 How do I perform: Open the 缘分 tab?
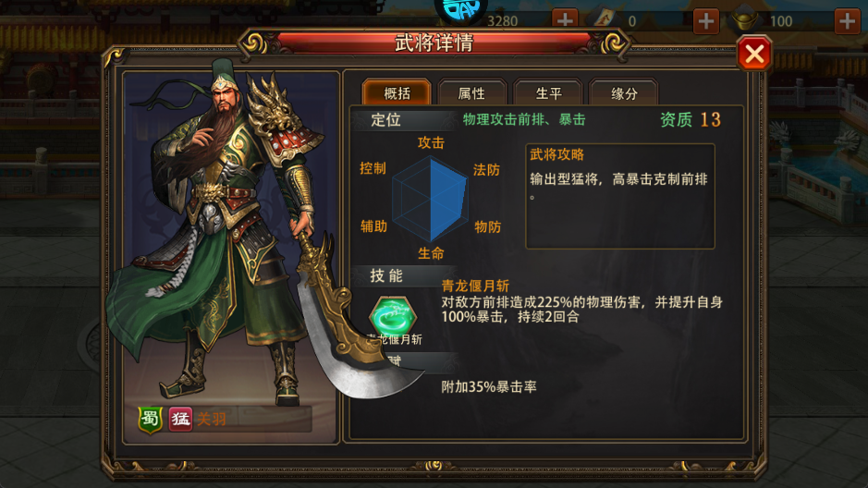click(x=624, y=92)
